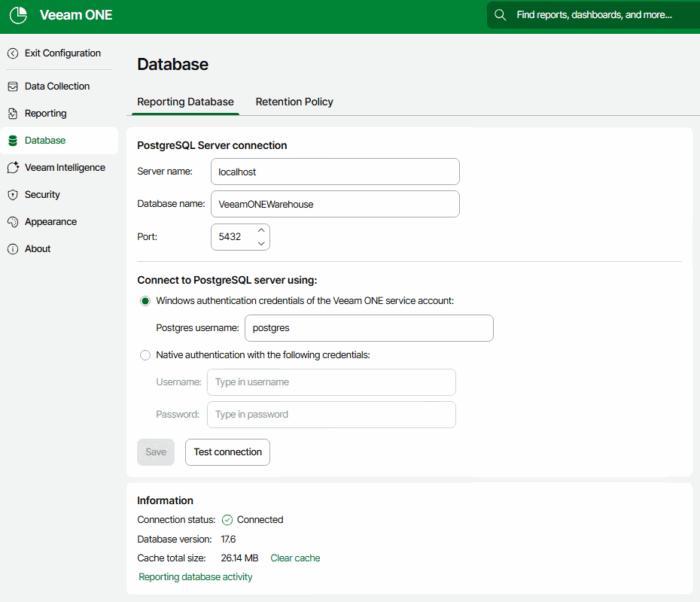This screenshot has width=700, height=602.
Task: Click the Veeam ONE title text
Action: pos(76,15)
